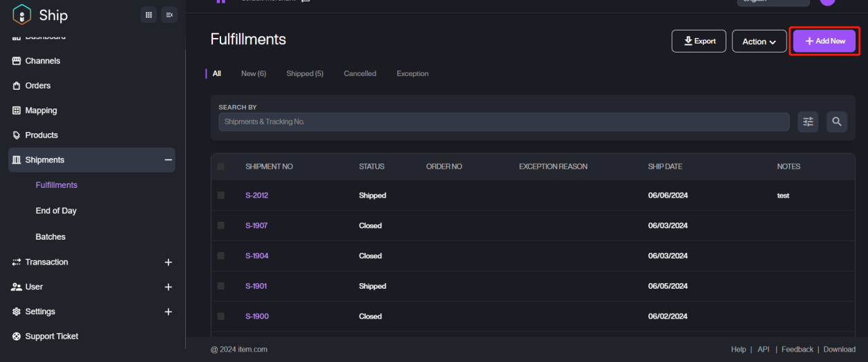This screenshot has width=868, height=362.
Task: Open Products in the sidebar
Action: pyautogui.click(x=41, y=135)
